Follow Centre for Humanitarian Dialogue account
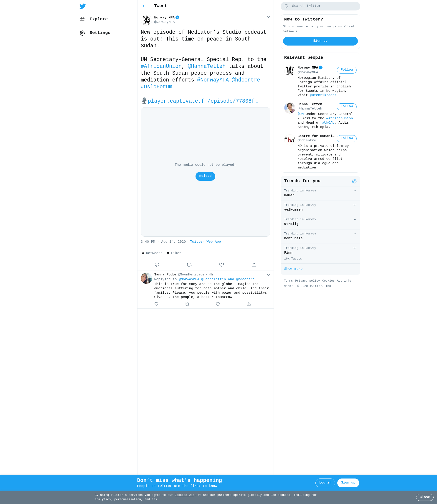The height and width of the screenshot is (504, 437). coord(346,139)
